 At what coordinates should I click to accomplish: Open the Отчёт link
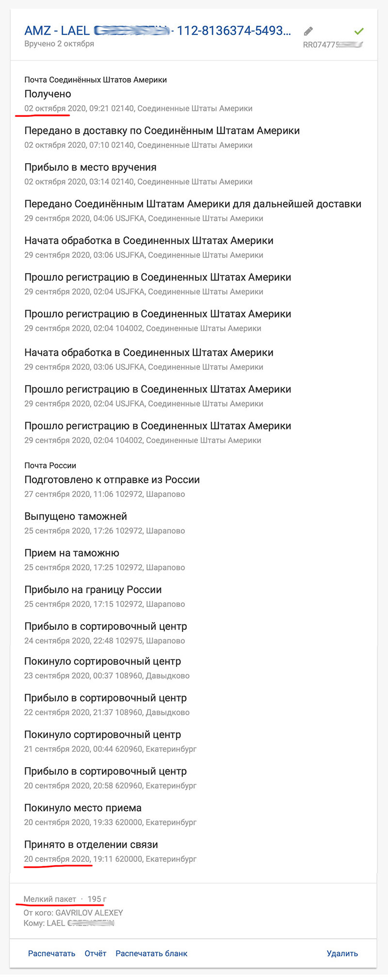[x=96, y=953]
